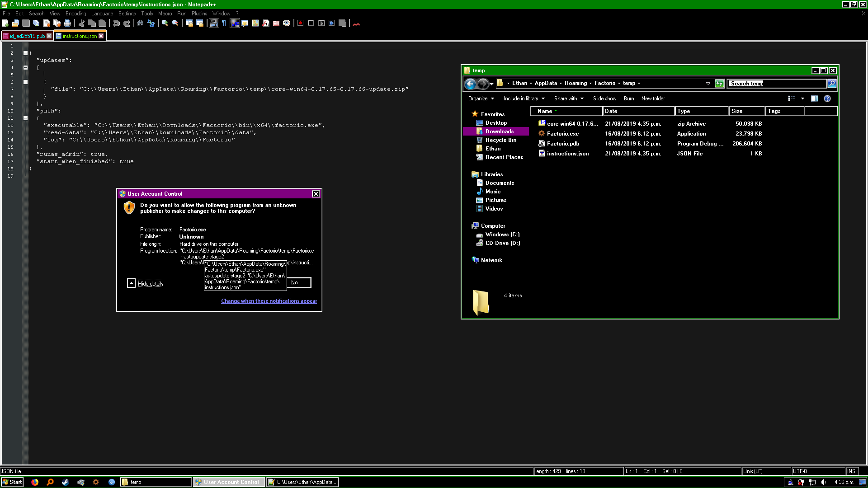
Task: Click Steam icon in taskbar
Action: tap(66, 482)
